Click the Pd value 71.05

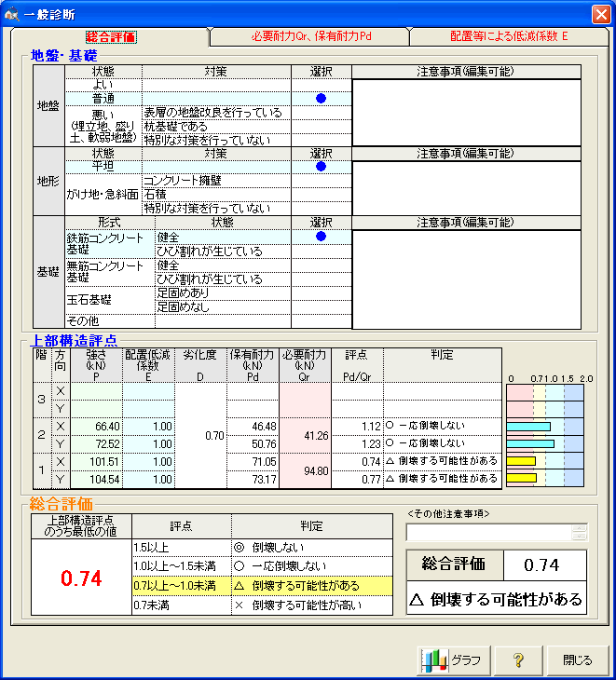point(264,462)
